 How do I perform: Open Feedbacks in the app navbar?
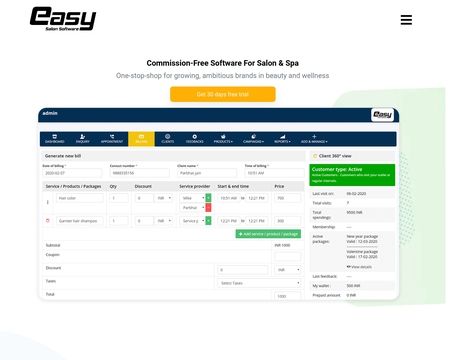tap(194, 139)
